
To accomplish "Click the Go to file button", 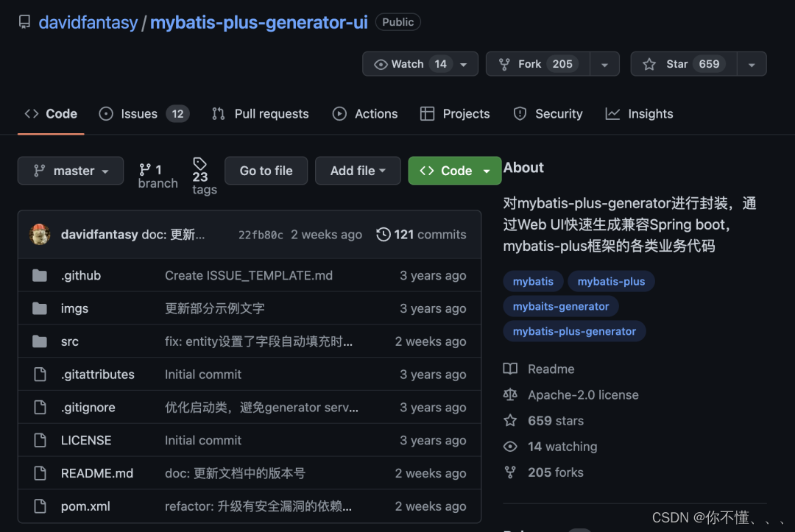I will pyautogui.click(x=266, y=171).
